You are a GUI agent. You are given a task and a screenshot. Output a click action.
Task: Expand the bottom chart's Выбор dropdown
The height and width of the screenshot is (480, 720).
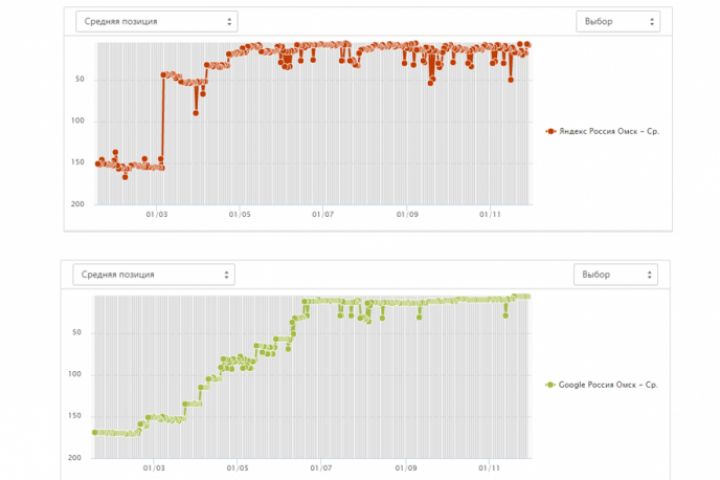[616, 274]
